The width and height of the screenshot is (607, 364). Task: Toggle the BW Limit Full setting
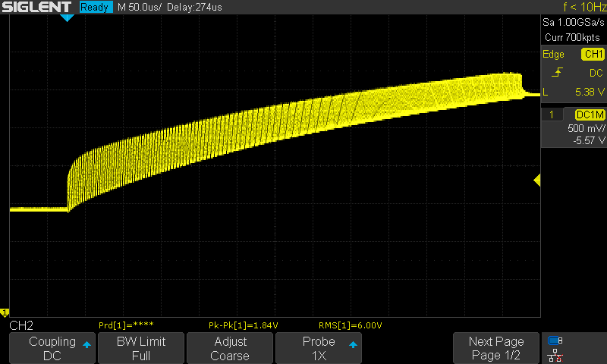pos(141,348)
